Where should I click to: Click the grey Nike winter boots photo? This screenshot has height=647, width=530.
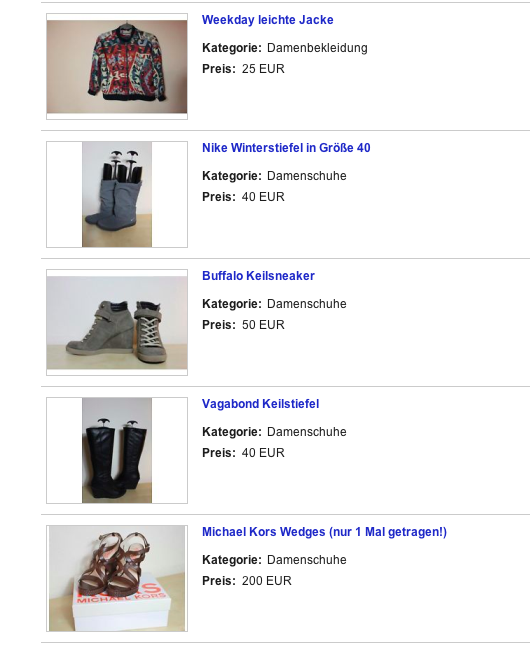[x=117, y=194]
